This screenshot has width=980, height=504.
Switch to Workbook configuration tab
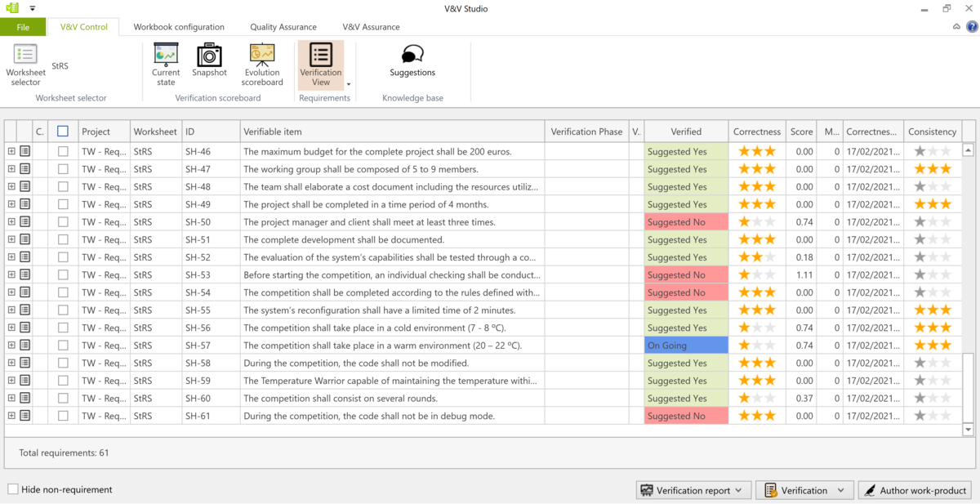click(x=179, y=27)
